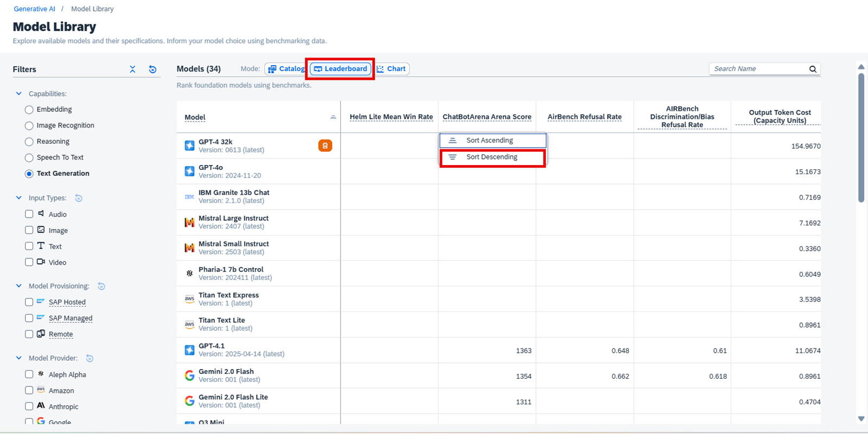The width and height of the screenshot is (868, 439).
Task: Click the Audio speaker icon
Action: pyautogui.click(x=41, y=214)
